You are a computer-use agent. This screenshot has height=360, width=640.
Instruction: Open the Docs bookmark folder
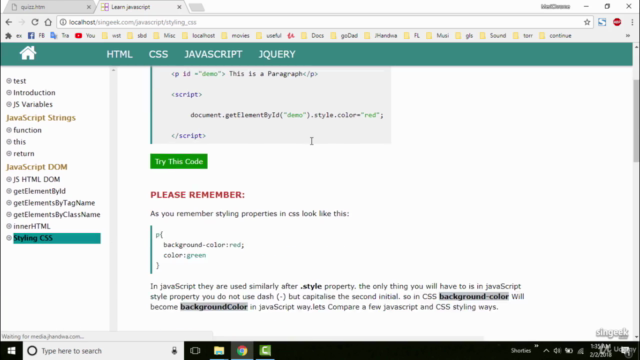312,36
